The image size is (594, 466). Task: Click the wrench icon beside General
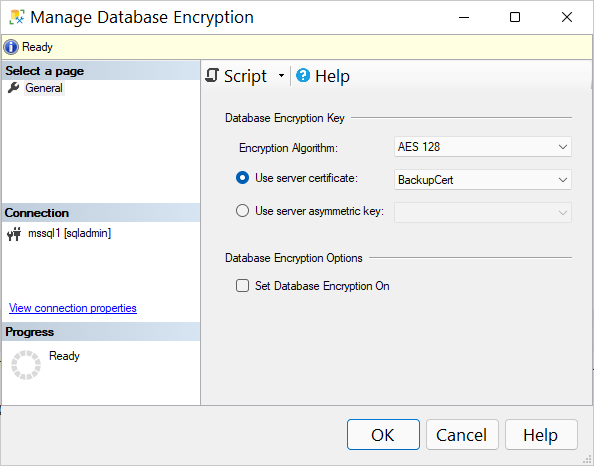(x=13, y=88)
